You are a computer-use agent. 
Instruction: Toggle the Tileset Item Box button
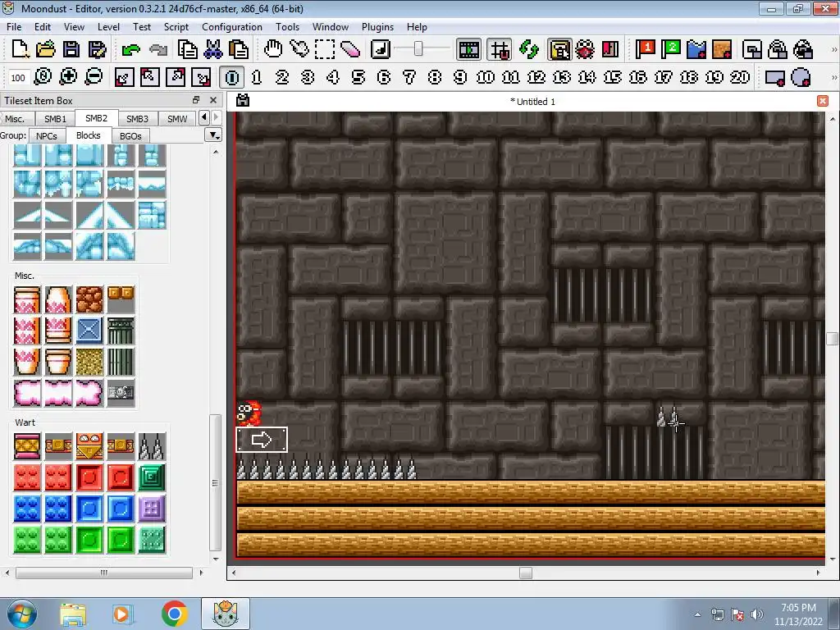[559, 49]
